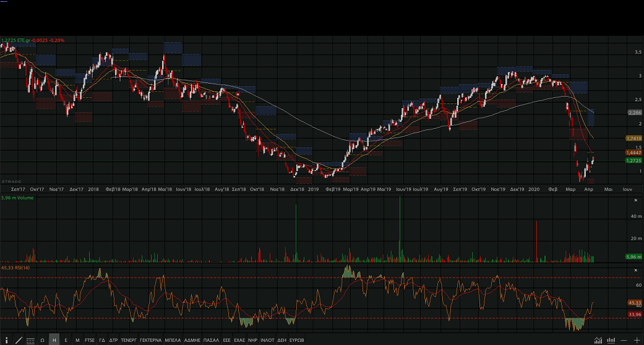Click the info icon in bottom toolbar
This screenshot has width=644, height=345.
6,340
